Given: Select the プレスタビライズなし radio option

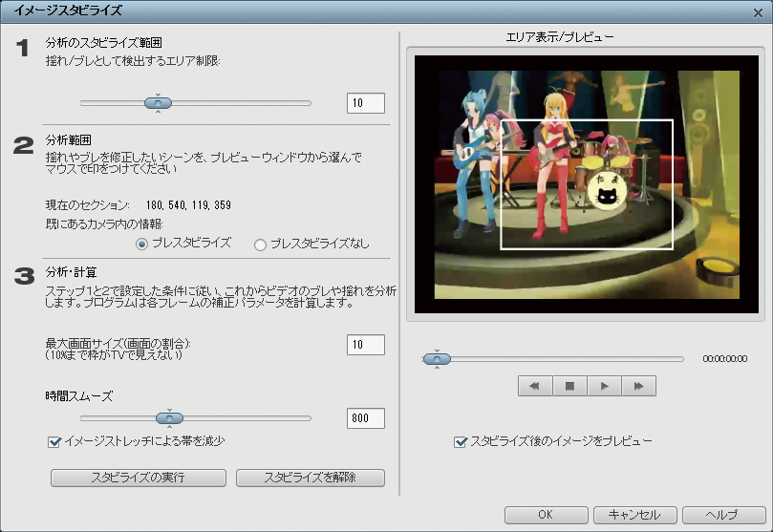Looking at the screenshot, I should point(260,245).
